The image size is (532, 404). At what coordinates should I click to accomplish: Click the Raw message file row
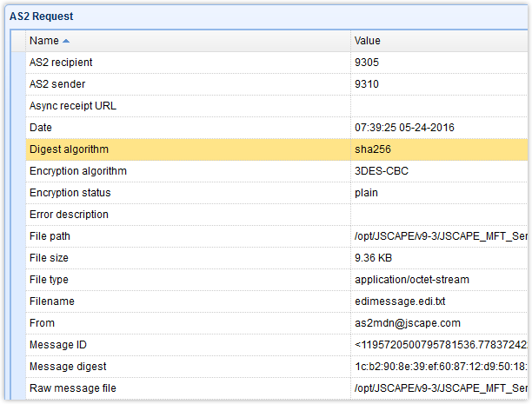coord(72,388)
